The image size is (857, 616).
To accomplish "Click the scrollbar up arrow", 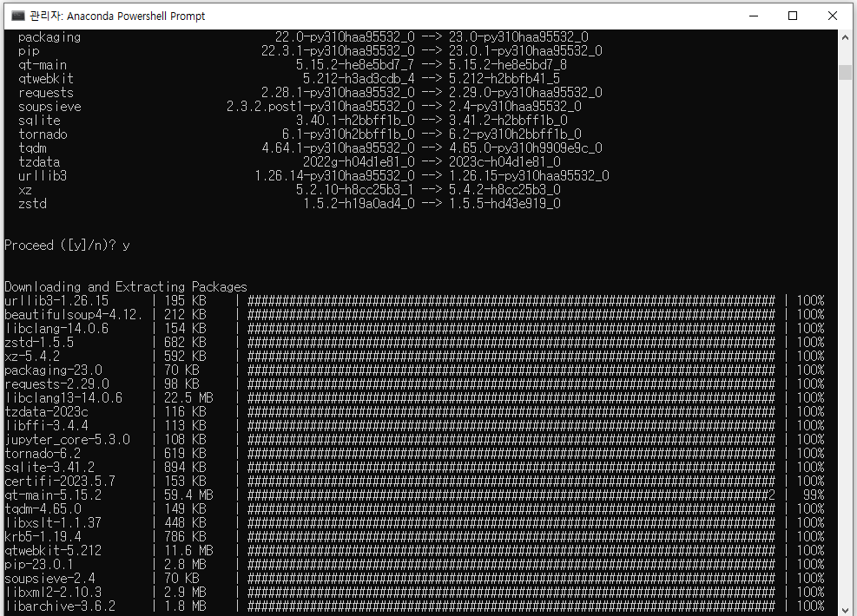I will pyautogui.click(x=845, y=37).
